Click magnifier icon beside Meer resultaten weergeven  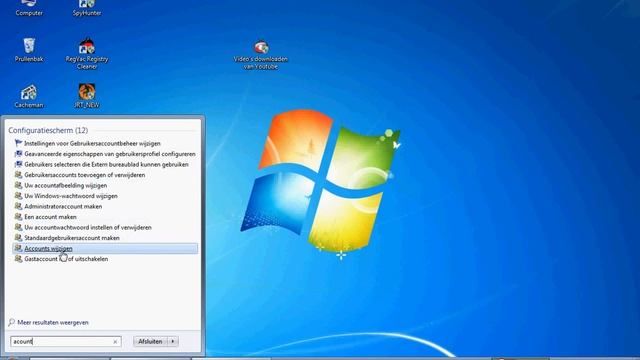pos(11,322)
